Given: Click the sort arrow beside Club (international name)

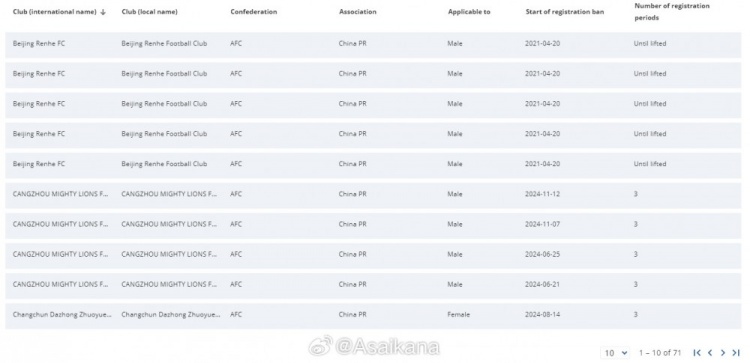Looking at the screenshot, I should point(103,12).
